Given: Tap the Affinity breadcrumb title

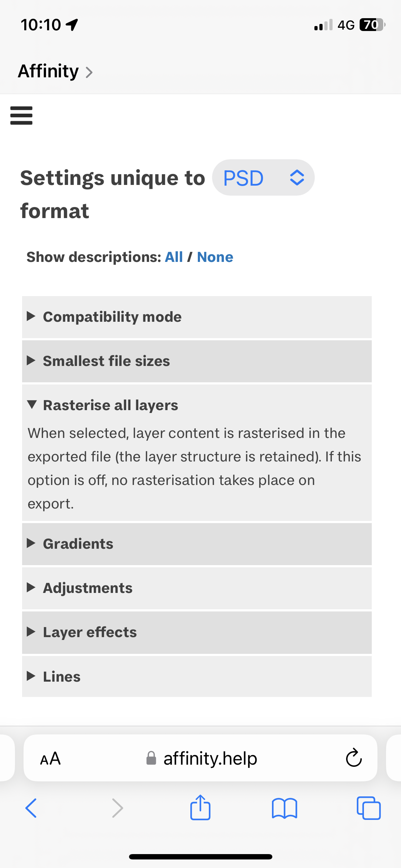Looking at the screenshot, I should point(48,71).
